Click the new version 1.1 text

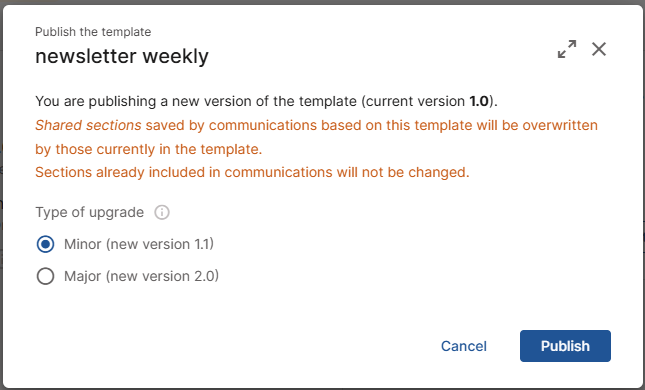click(160, 244)
